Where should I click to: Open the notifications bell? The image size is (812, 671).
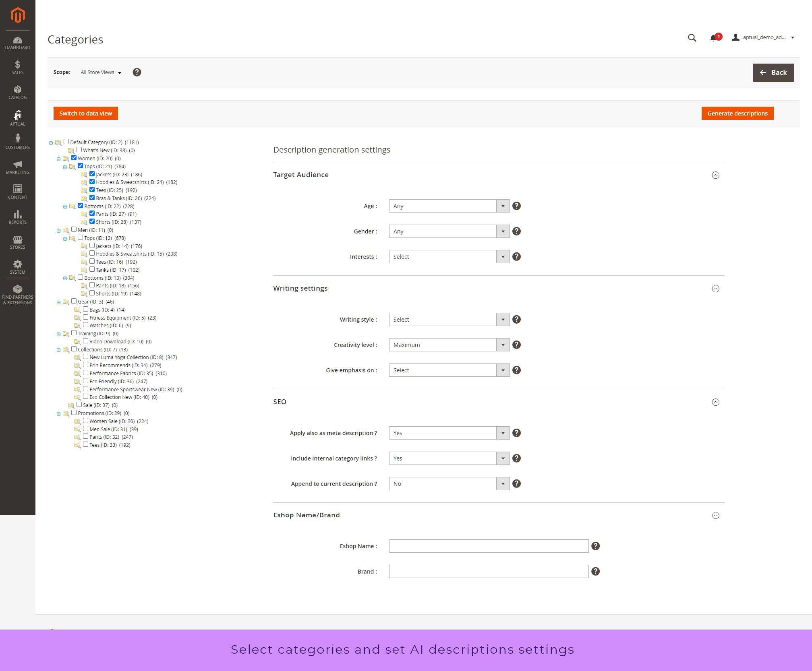click(x=713, y=38)
